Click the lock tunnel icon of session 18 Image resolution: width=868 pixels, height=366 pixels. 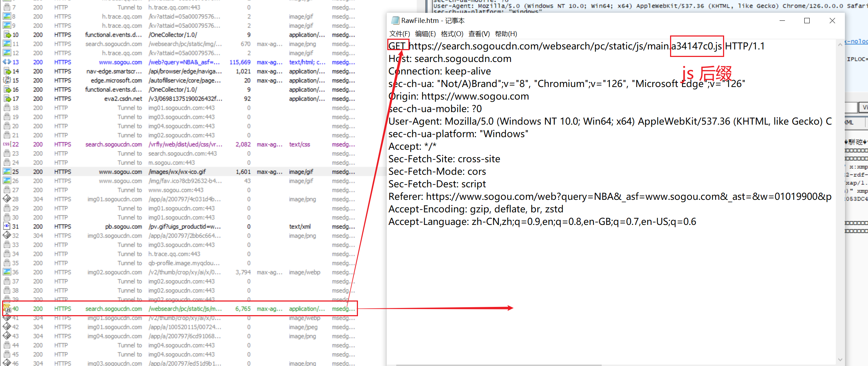pos(7,108)
